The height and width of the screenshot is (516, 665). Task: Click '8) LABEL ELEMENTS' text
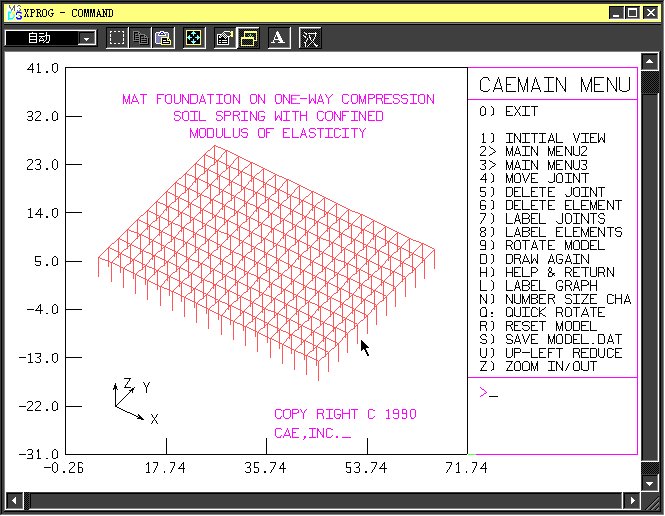coord(550,232)
